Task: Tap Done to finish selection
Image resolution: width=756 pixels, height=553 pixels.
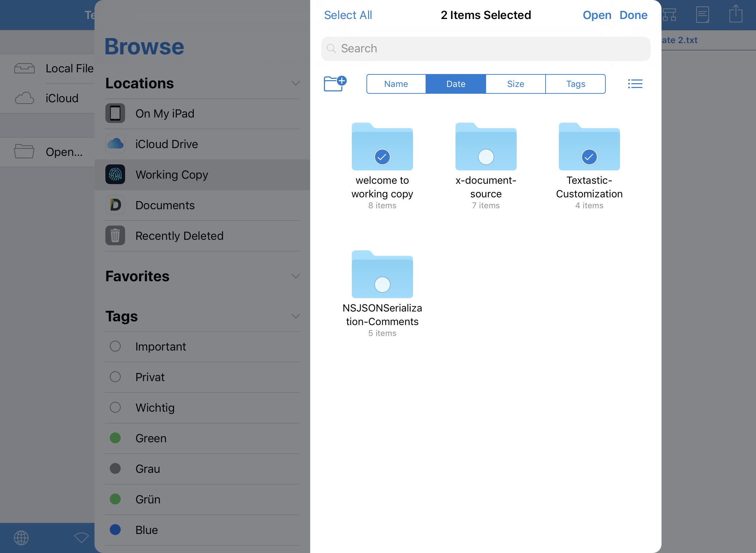Action: [x=634, y=15]
